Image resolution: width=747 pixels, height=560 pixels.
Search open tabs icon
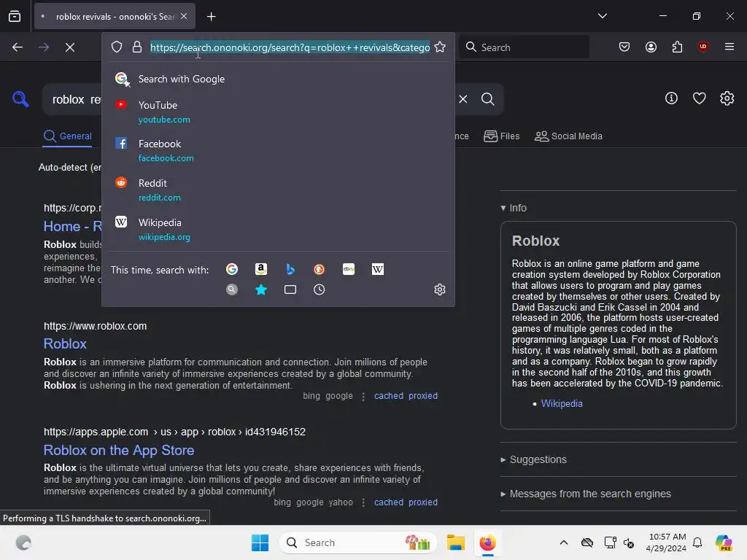click(290, 289)
